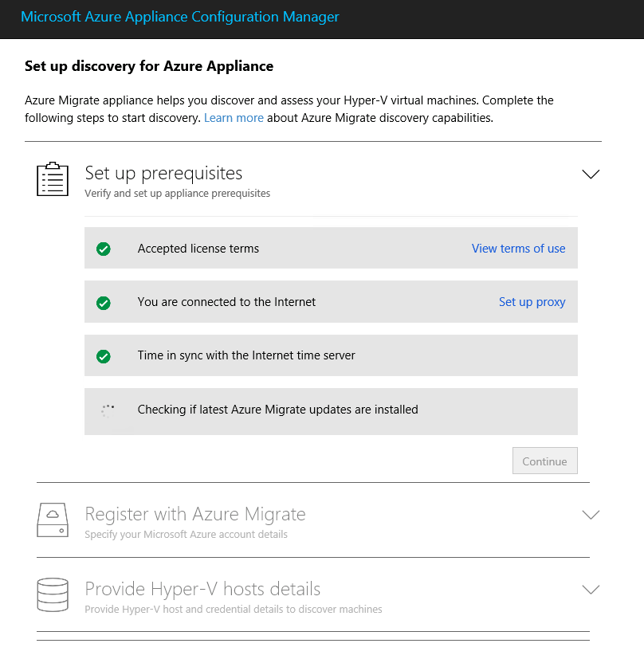The width and height of the screenshot is (644, 659).
Task: Expand the Register with Azure Migrate chevron
Action: (591, 515)
